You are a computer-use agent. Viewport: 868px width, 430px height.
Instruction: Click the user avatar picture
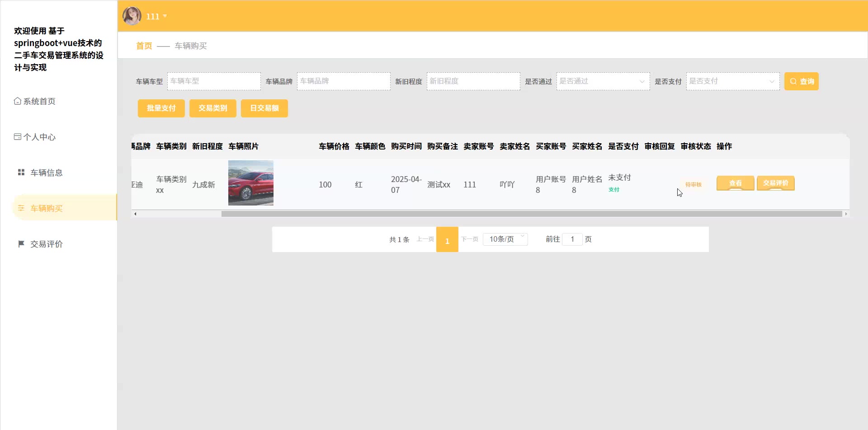[x=132, y=16]
